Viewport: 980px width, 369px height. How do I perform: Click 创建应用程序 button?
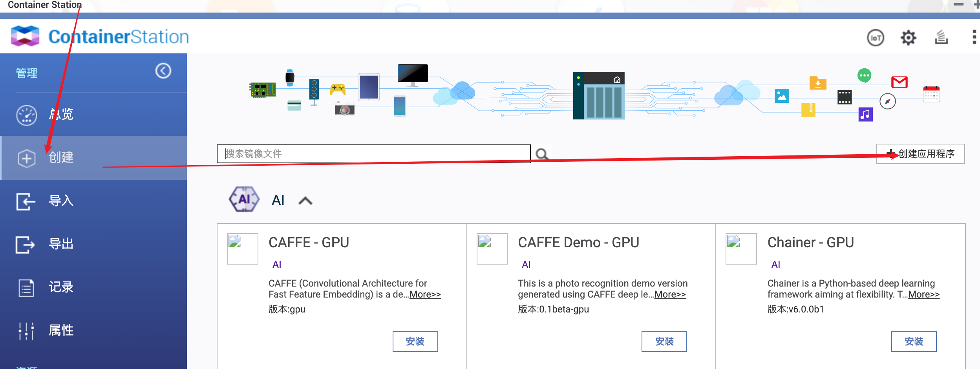click(x=920, y=154)
